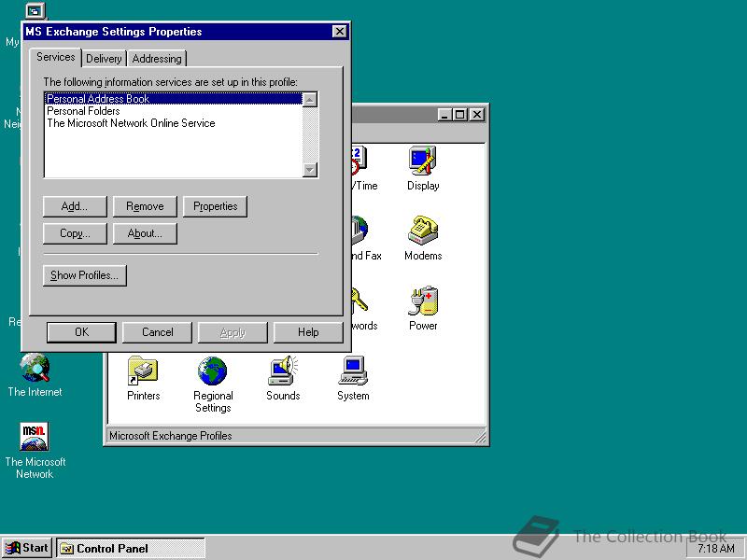Open Help for the Exchange Settings dialog
The height and width of the screenshot is (560, 747).
[x=308, y=332]
